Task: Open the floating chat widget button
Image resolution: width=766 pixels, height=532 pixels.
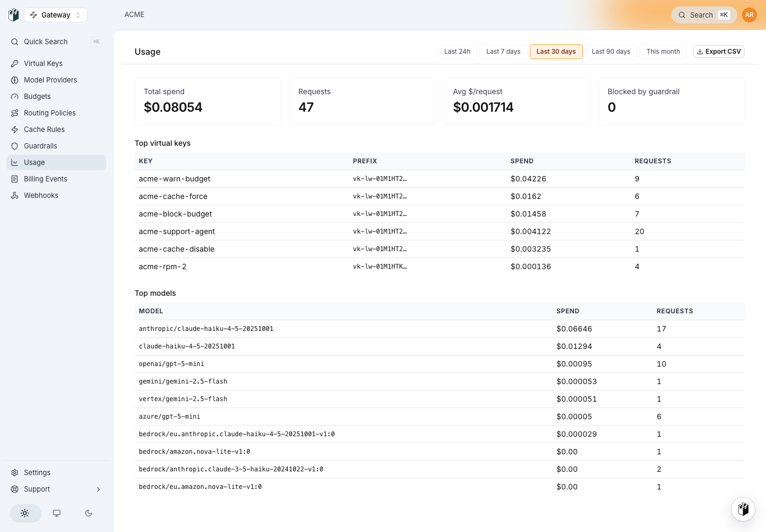Action: tap(743, 509)
